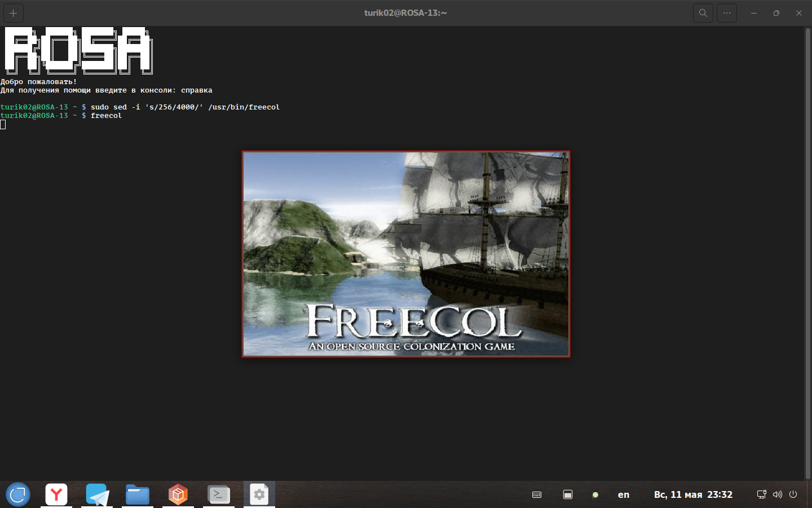
Task: Click the 'Добро пожаловать!' welcome line
Action: [38, 82]
